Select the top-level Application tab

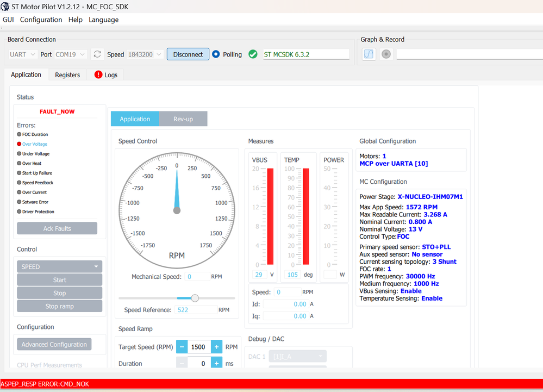pyautogui.click(x=26, y=74)
